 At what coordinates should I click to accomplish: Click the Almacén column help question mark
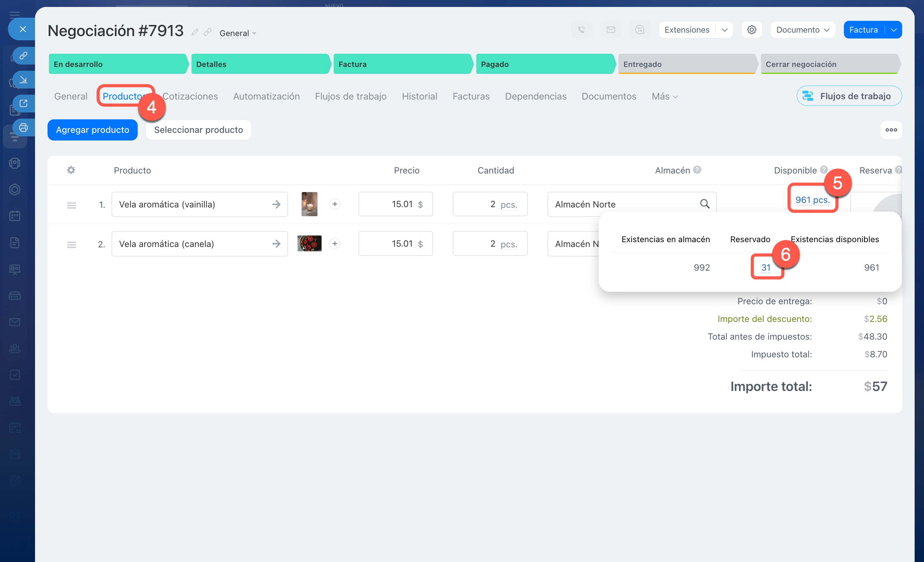[697, 170]
